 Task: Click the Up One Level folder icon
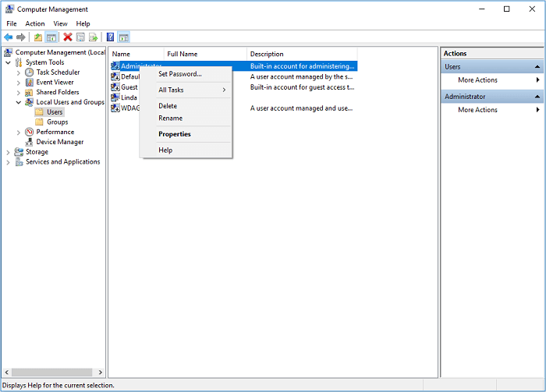tap(38, 37)
